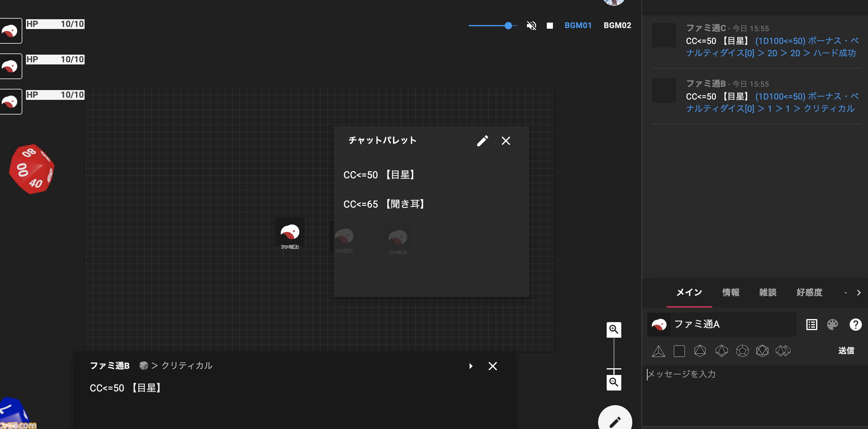Zoom out on the board

pyautogui.click(x=614, y=383)
